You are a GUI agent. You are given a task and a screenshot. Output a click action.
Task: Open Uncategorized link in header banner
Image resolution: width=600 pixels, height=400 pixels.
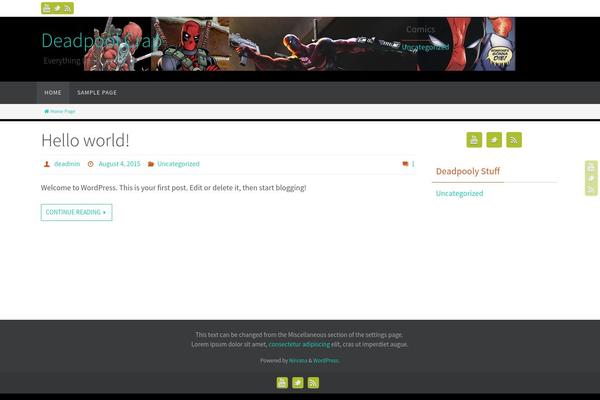tap(425, 47)
